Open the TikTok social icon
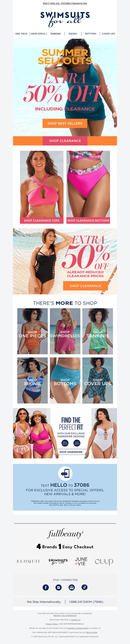Image resolution: width=130 pixels, height=644 pixels. (x=84, y=587)
